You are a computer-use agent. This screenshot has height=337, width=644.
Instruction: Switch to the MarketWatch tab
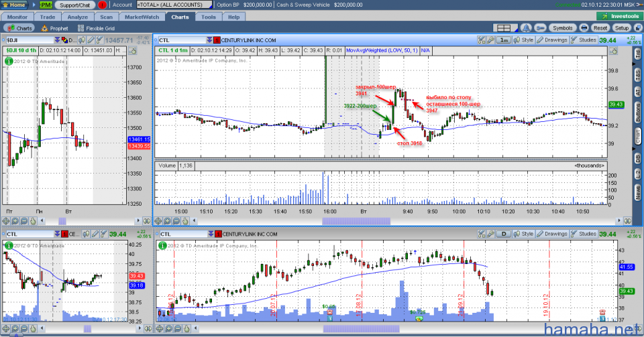pos(142,17)
